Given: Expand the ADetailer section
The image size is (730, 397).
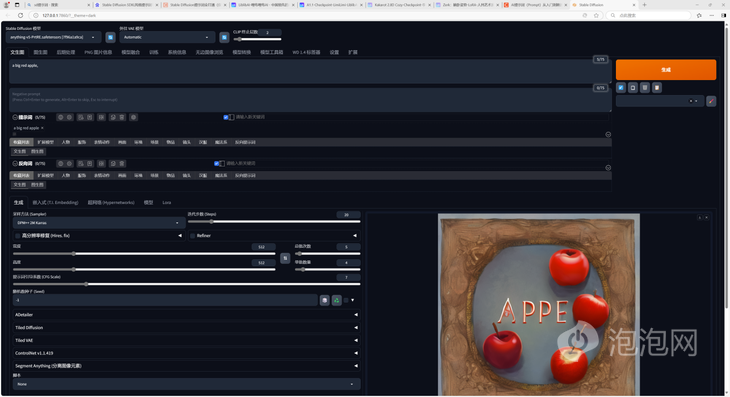Looking at the screenshot, I should [x=186, y=315].
